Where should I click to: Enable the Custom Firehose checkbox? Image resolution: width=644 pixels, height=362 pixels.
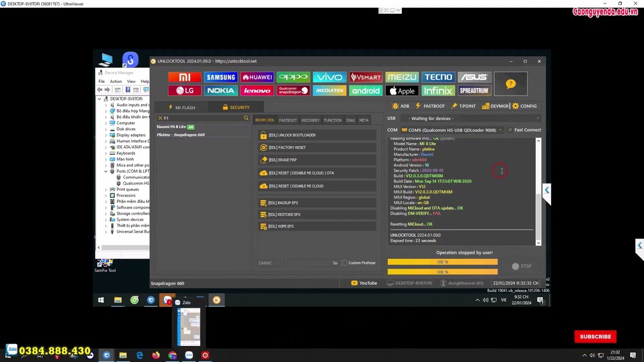(345, 263)
